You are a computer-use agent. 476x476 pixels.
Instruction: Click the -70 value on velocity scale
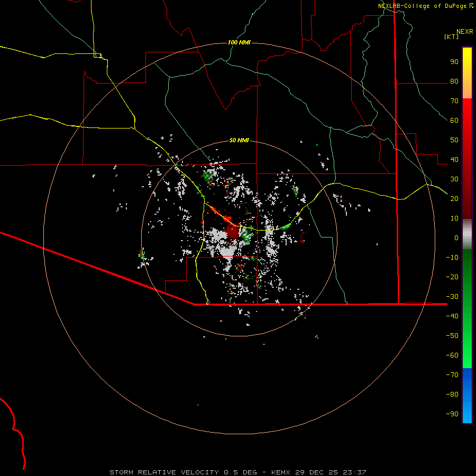pos(452,374)
